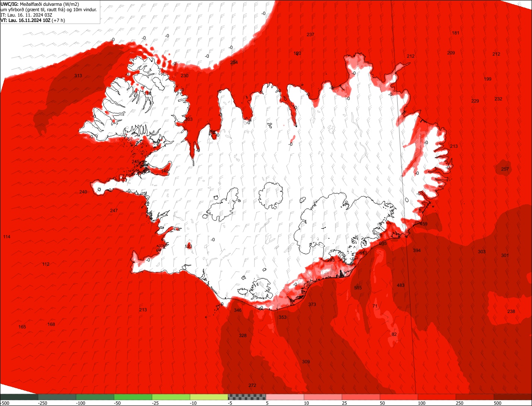Pick the legend swatch between 25 and 50

361,397
